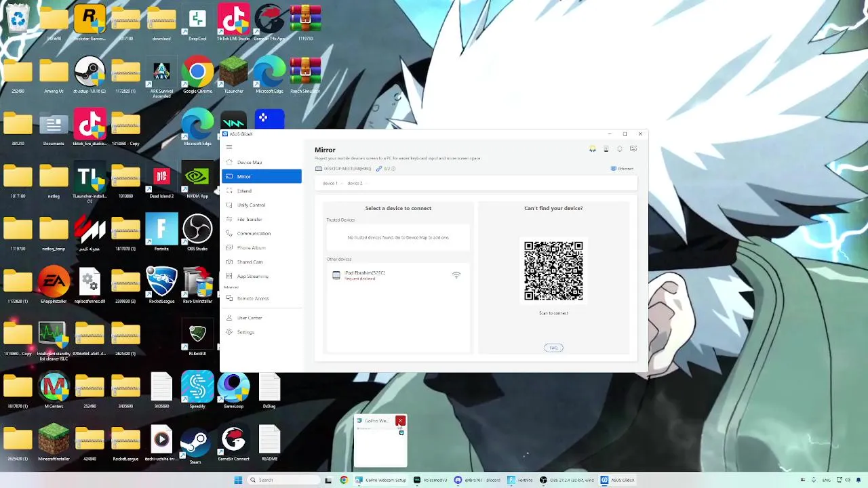Select the Ranch Simulator archive icon

pyautogui.click(x=305, y=75)
